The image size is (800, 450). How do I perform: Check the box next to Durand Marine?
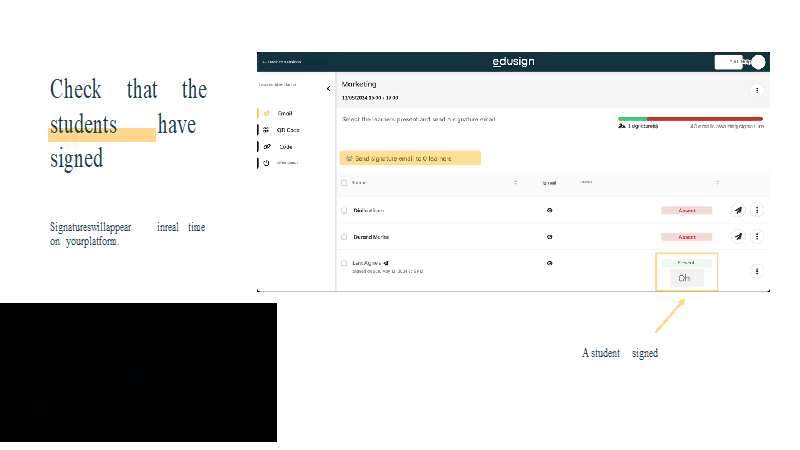click(344, 237)
